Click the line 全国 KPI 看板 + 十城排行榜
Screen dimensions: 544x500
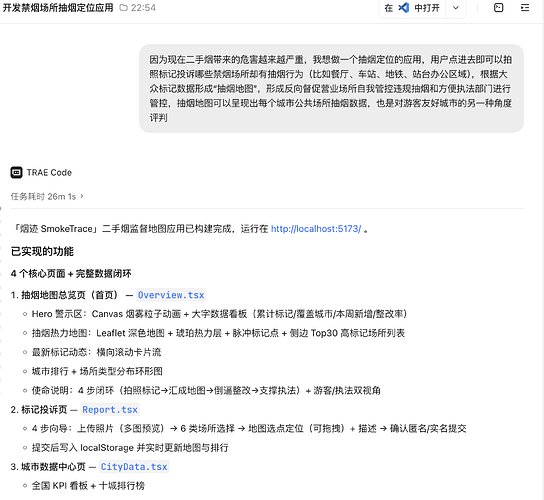coord(88,486)
